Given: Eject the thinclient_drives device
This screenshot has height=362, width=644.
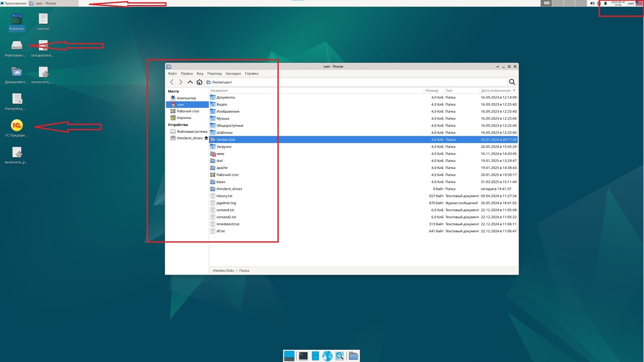Looking at the screenshot, I should coord(206,138).
